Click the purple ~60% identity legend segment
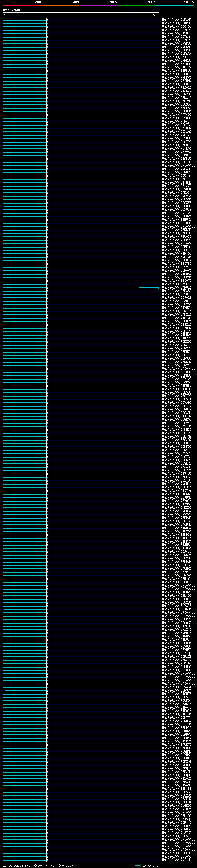197x868 pixels. (99, 6)
